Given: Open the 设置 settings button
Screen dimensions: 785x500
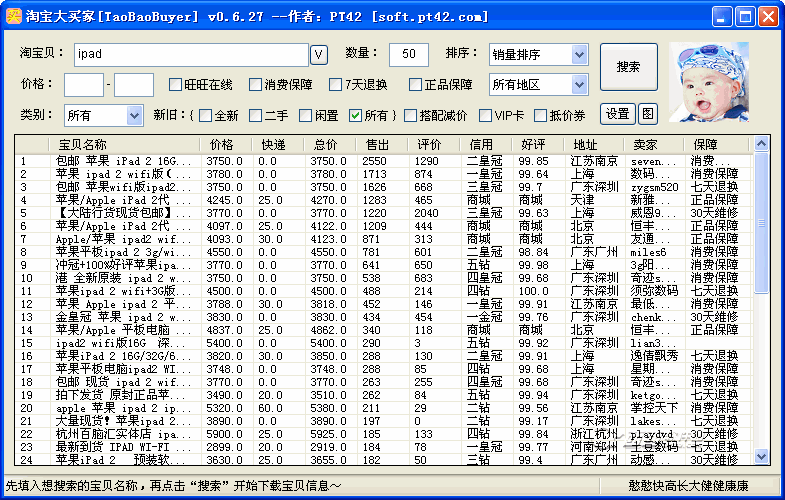Looking at the screenshot, I should coord(618,114).
